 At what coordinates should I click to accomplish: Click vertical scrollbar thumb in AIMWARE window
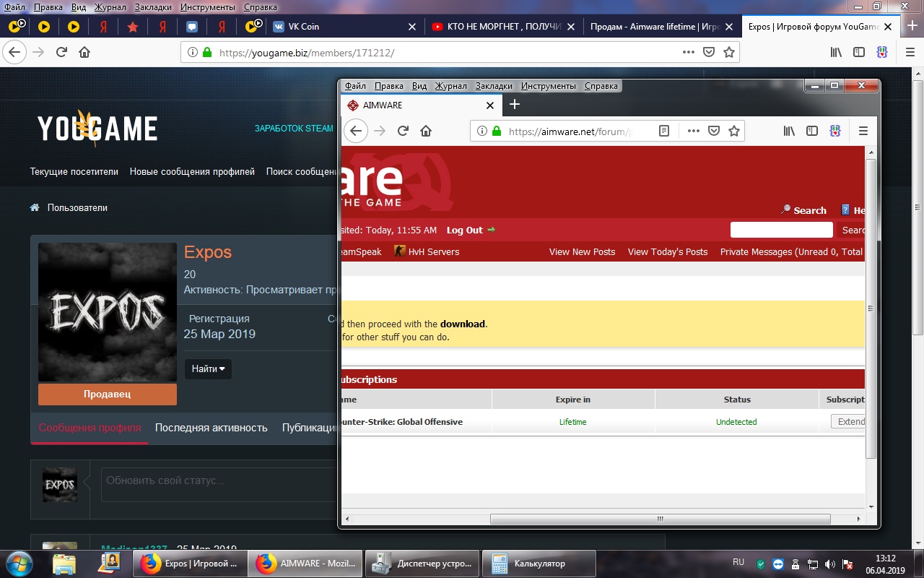tap(871, 309)
